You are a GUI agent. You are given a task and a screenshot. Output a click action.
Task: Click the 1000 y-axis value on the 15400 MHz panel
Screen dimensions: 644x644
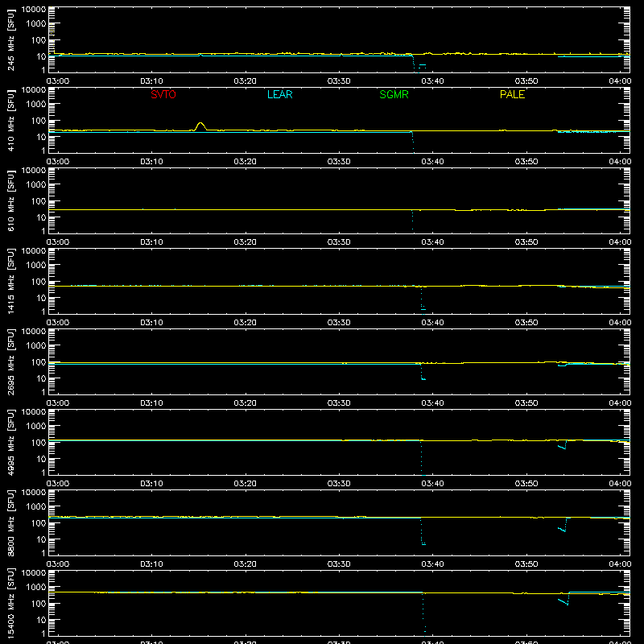(36, 588)
